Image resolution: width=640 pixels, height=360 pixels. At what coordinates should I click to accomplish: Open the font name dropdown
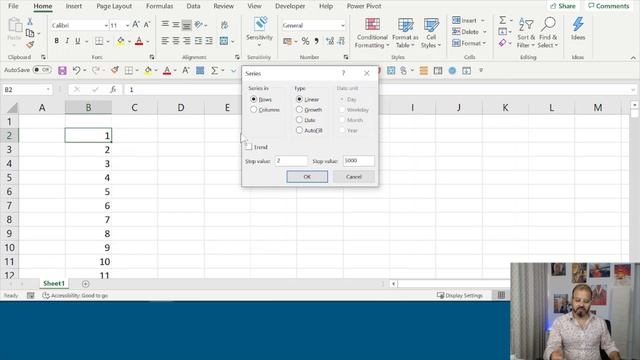106,25
